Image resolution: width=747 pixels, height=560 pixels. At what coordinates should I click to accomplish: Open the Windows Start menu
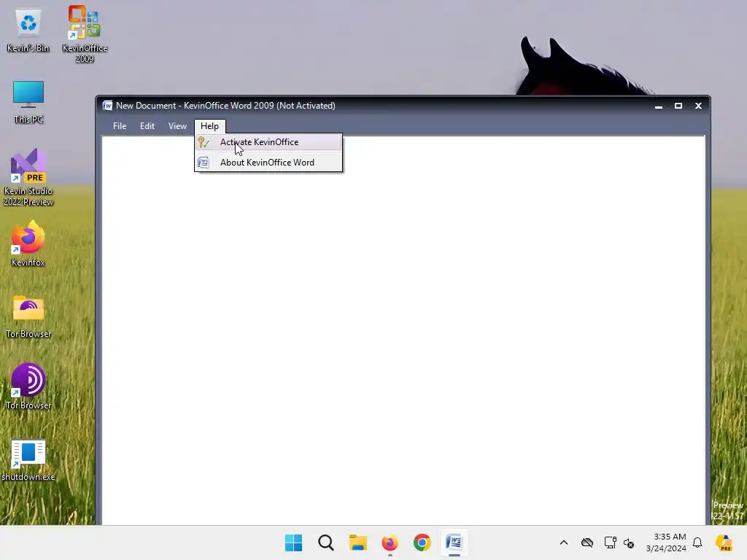tap(293, 542)
